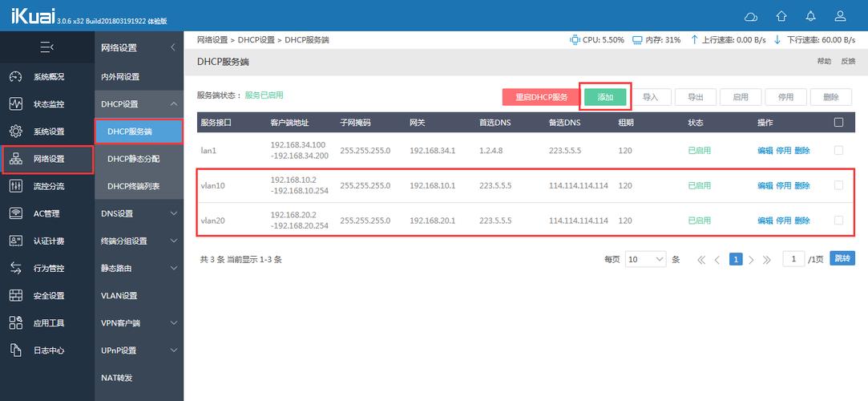Open 状态监控 monitor icon in sidebar
This screenshot has height=401, width=868.
(x=16, y=104)
